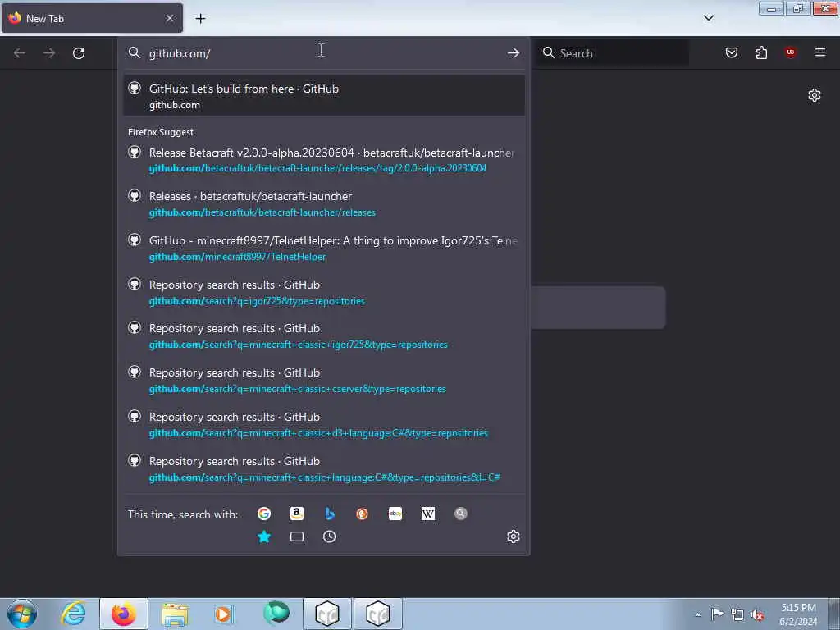Viewport: 840px width, 630px height.
Task: Open the Extensions puzzle icon
Action: tap(761, 52)
